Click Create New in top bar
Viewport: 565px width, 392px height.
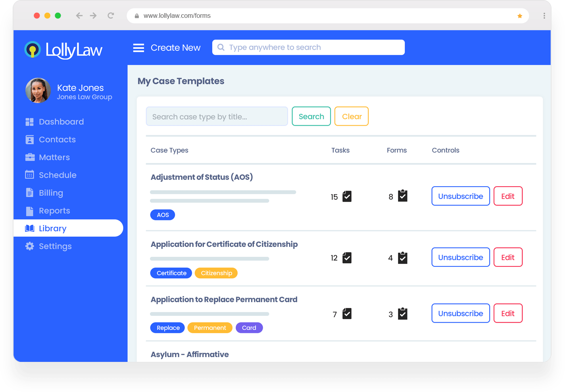click(x=175, y=48)
